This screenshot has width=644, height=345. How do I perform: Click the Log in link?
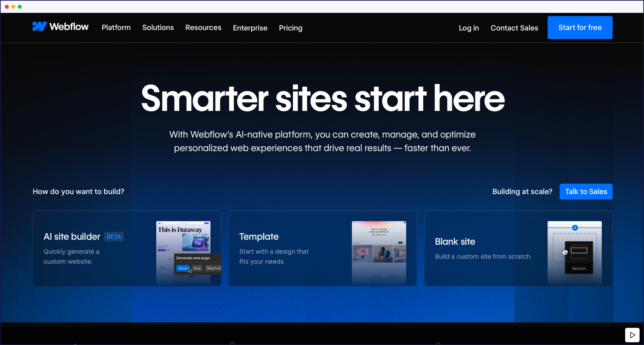(469, 28)
